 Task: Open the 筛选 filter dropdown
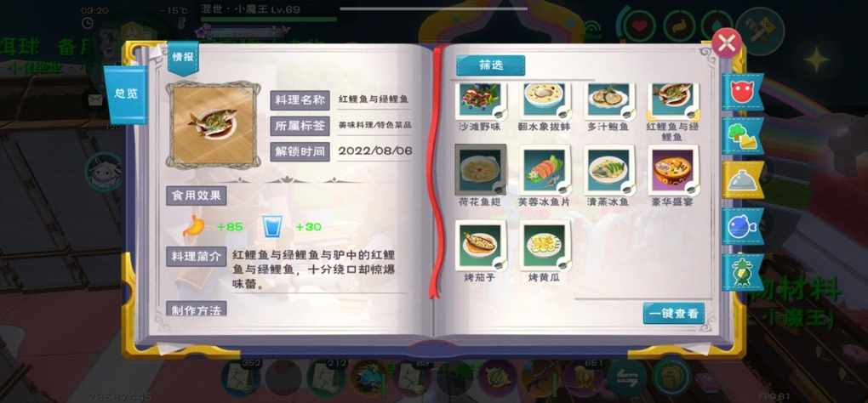(490, 65)
